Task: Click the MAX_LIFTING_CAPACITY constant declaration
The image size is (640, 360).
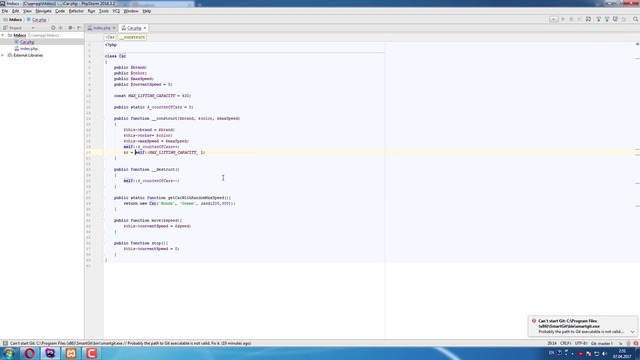Action: click(x=151, y=96)
